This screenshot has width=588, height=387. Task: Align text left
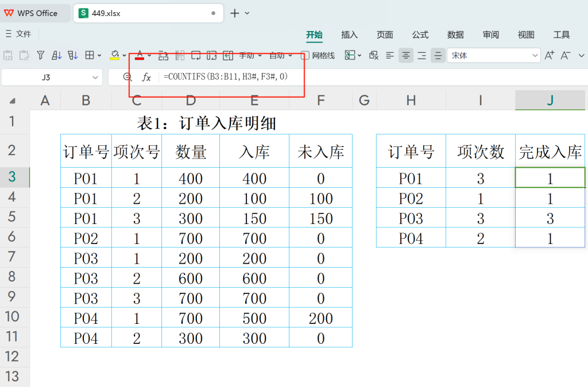(390, 56)
